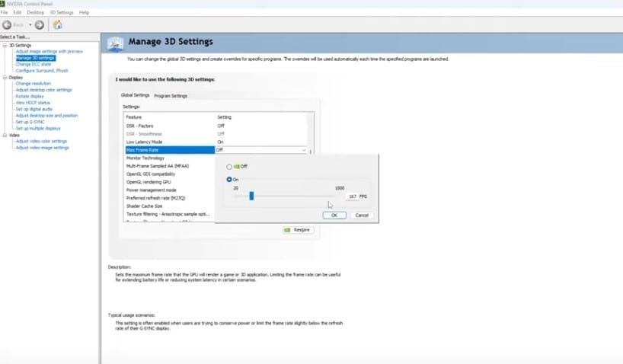The height and width of the screenshot is (364, 623).
Task: Click the Forward arrow toolbar icon
Action: pos(40,25)
